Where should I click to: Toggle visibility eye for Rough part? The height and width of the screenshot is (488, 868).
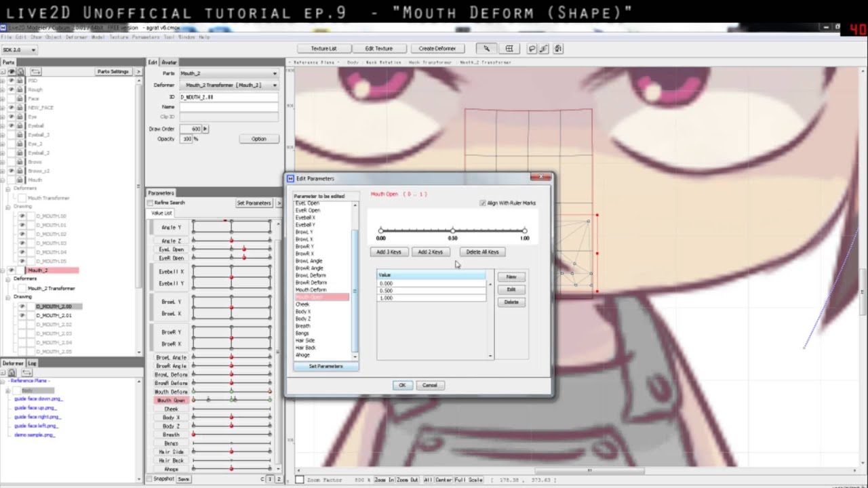[x=11, y=89]
